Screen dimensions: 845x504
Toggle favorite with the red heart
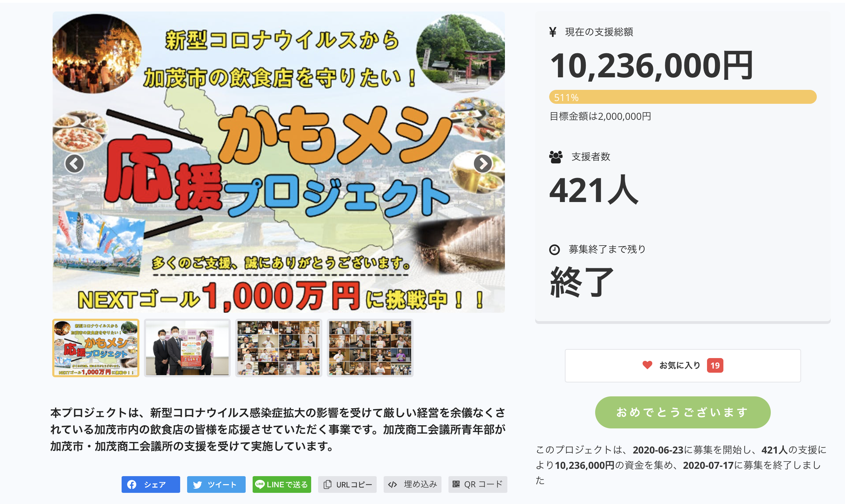click(x=647, y=365)
